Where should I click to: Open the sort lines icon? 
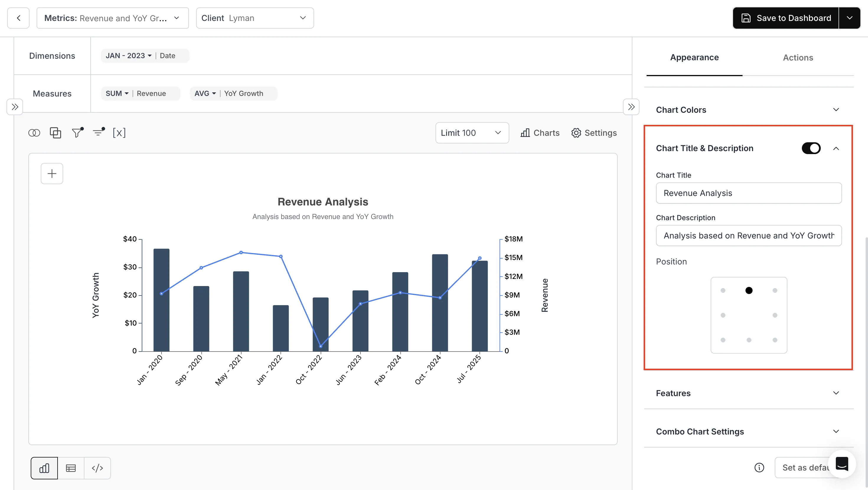pyautogui.click(x=99, y=132)
